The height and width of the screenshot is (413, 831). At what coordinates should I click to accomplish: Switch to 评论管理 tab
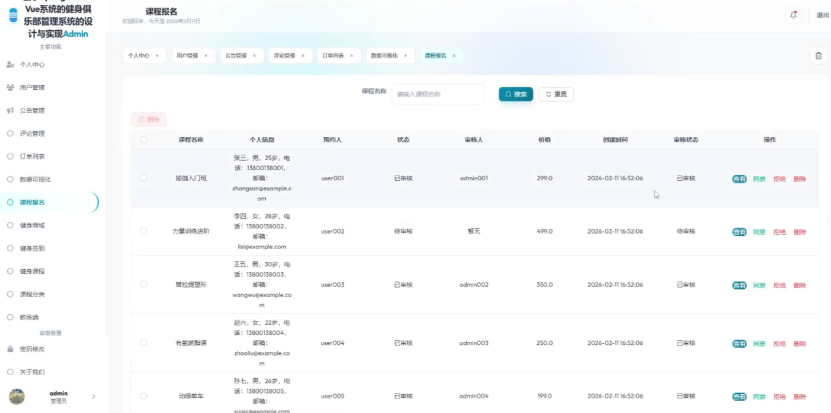pos(285,56)
